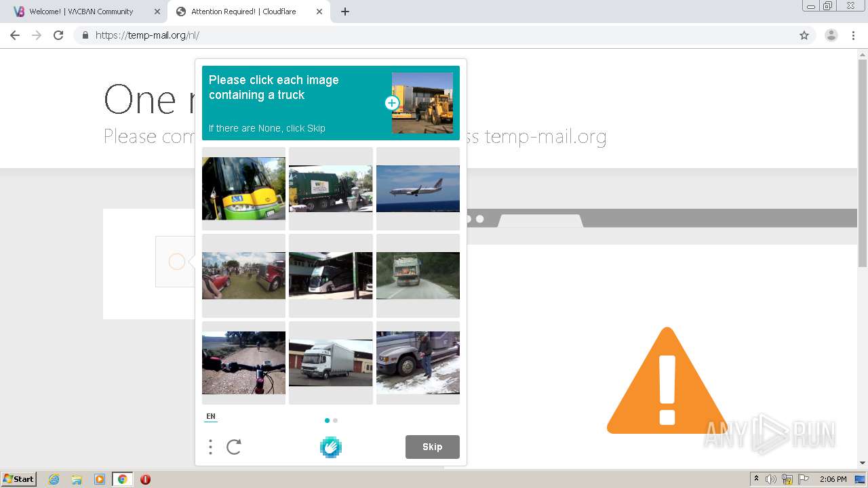Select the truck in snow image

pos(418,363)
